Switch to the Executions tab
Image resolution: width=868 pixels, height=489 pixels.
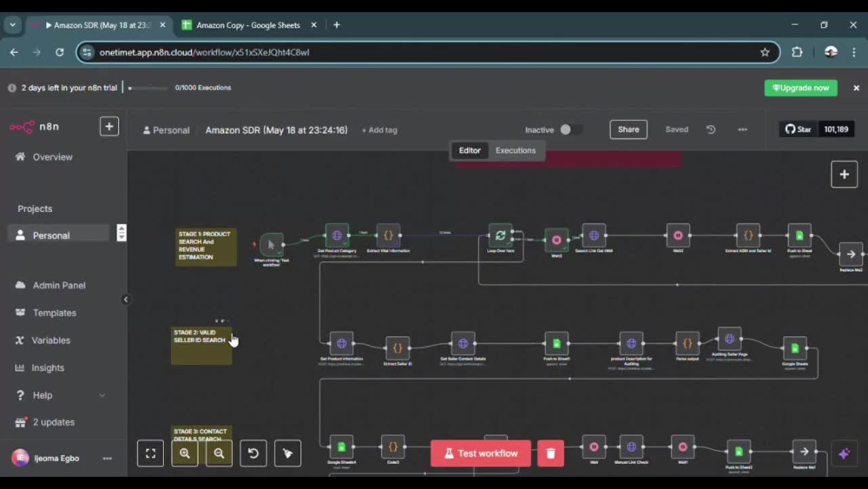click(516, 150)
